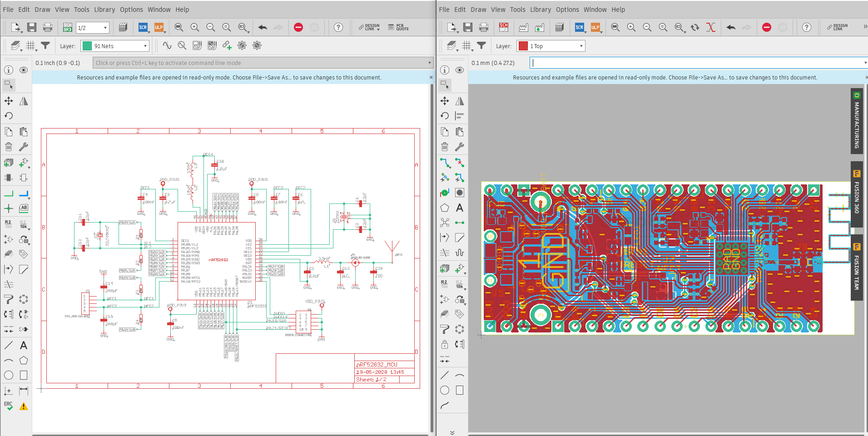
Task: Toggle the selection filter funnel in schematic
Action: [45, 45]
